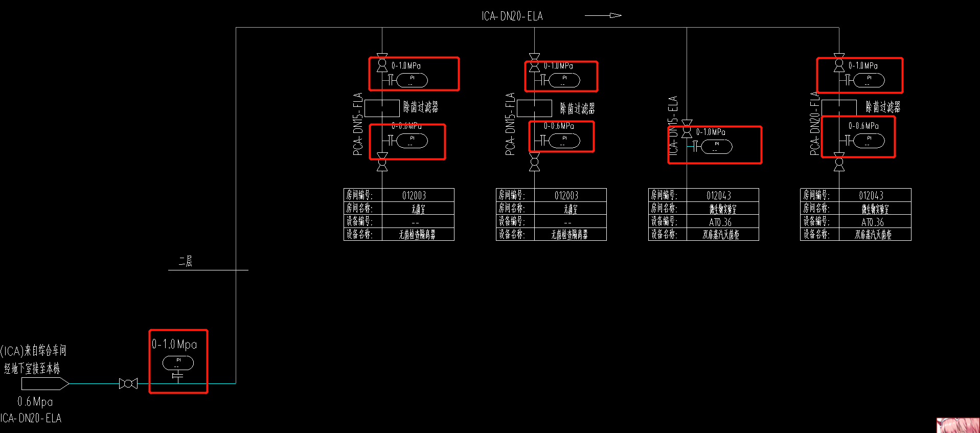Click 除菌过滤器 on the leftmost PCA-DN15-FLA branch
The image size is (980, 433).
421,107
